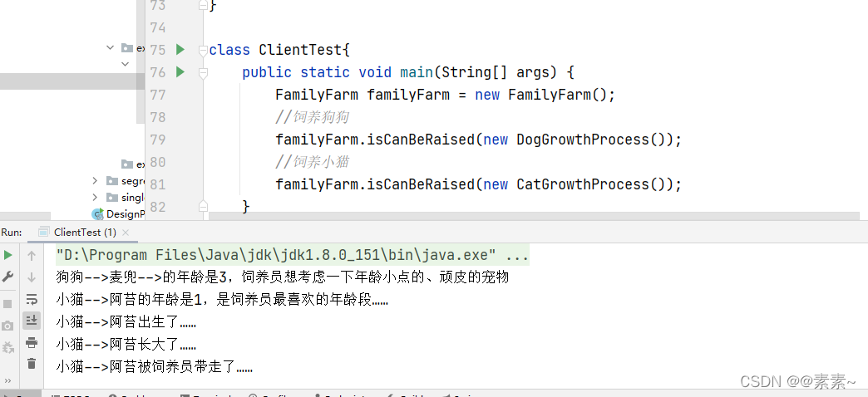This screenshot has width=868, height=397.
Task: Clear console with the trash icon
Action: pyautogui.click(x=32, y=363)
